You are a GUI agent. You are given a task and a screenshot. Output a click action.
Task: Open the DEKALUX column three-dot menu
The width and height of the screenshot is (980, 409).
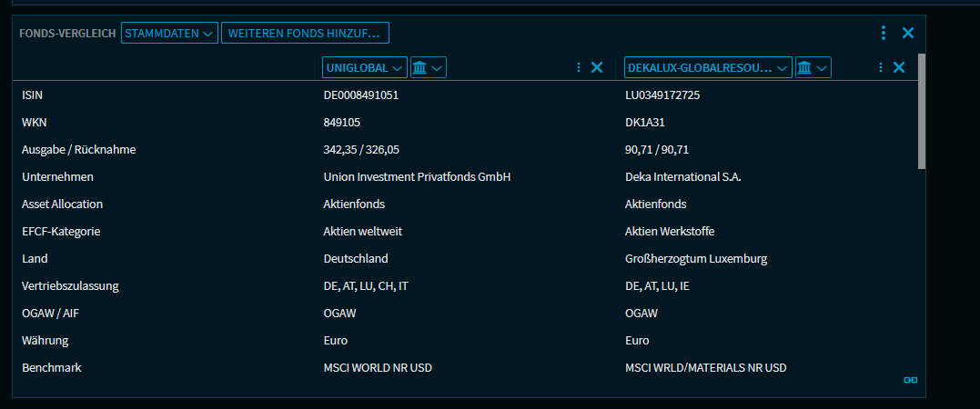point(880,67)
